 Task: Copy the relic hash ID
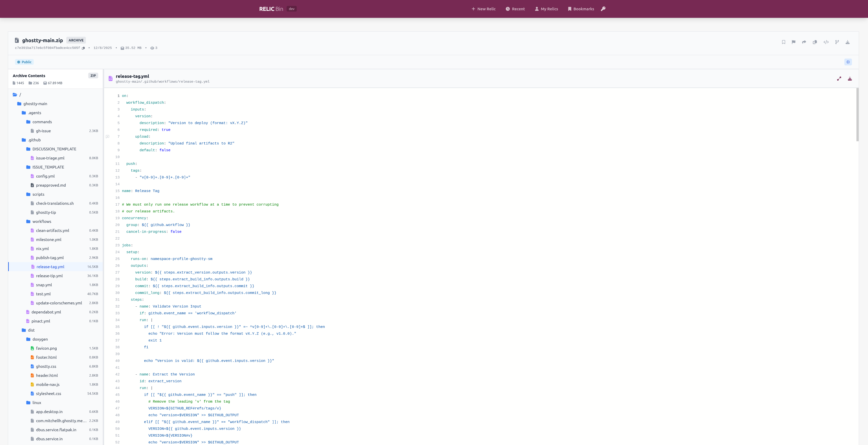(x=83, y=48)
